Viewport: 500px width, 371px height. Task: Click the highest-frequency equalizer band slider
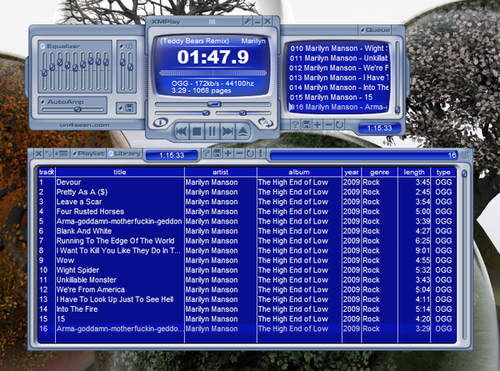tap(106, 71)
